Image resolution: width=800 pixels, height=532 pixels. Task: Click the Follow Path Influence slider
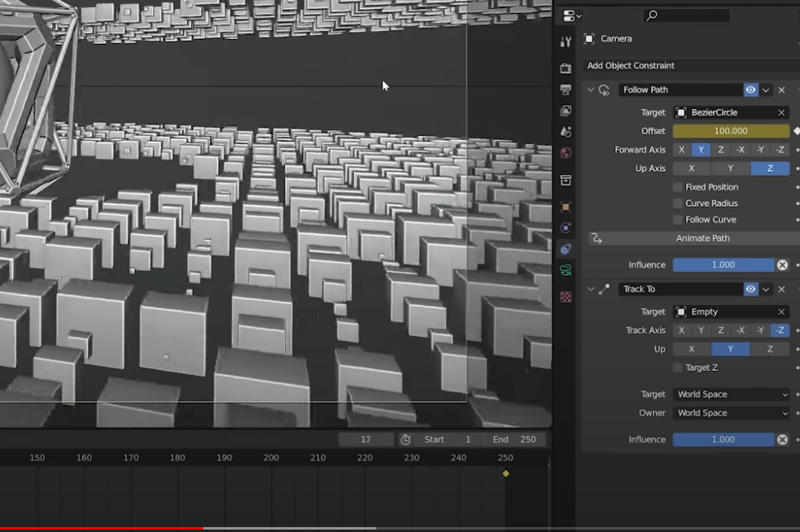723,265
